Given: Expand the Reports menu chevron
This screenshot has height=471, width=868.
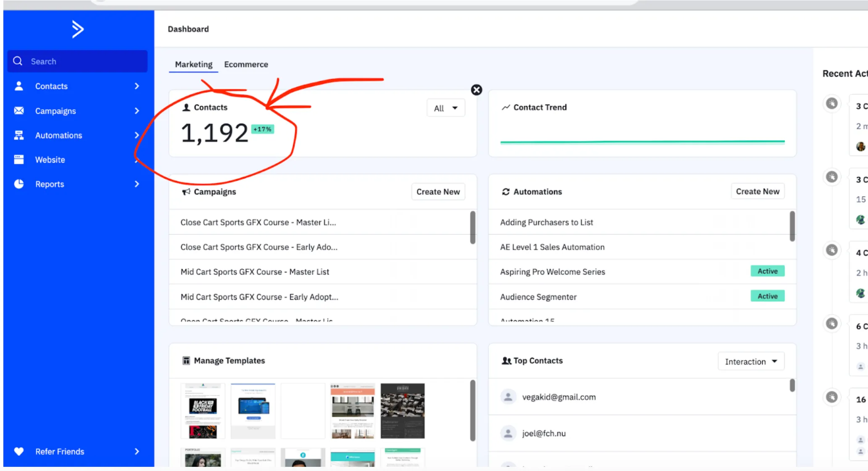Looking at the screenshot, I should [x=137, y=184].
